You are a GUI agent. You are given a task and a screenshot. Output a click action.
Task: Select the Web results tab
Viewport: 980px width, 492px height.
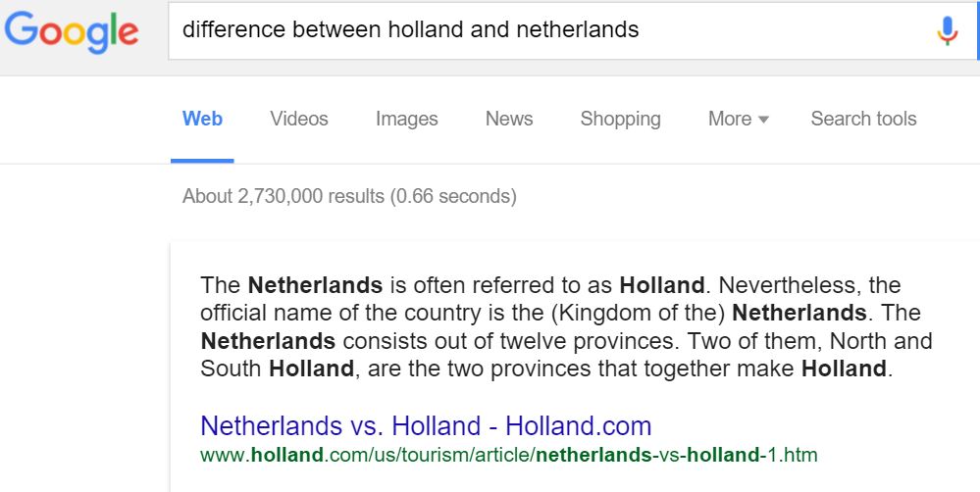coord(202,120)
